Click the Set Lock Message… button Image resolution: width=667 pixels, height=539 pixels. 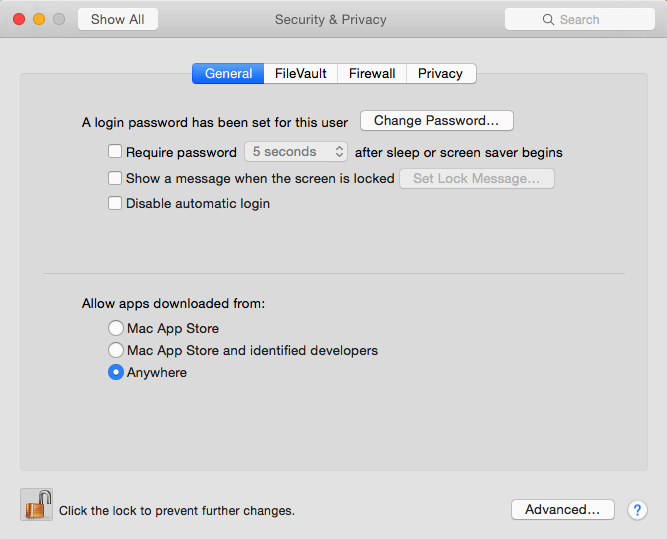(x=477, y=179)
